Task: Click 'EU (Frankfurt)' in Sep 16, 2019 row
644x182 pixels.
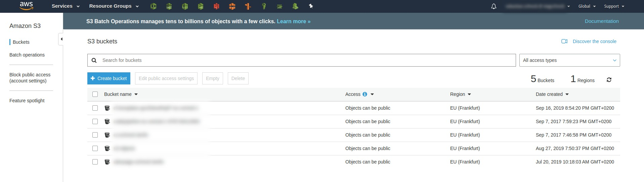Action: 465,108
